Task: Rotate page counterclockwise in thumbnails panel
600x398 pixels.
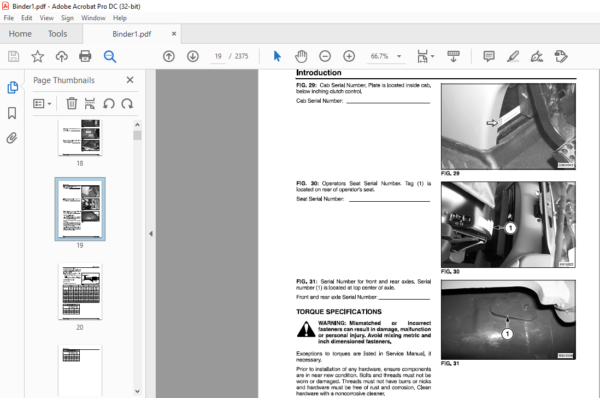Action: point(109,103)
